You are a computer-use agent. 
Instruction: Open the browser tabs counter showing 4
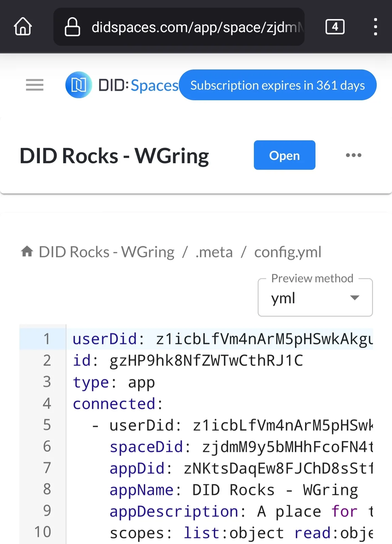pyautogui.click(x=335, y=27)
